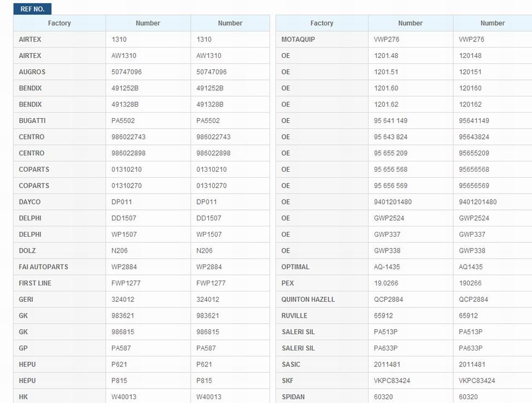Click the number 120162
This screenshot has width=532, height=403.
470,104
